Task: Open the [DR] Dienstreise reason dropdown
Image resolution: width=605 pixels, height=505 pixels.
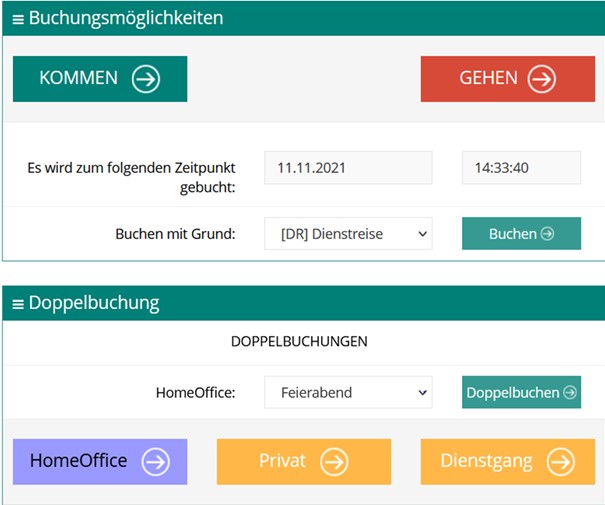Action: coord(348,234)
